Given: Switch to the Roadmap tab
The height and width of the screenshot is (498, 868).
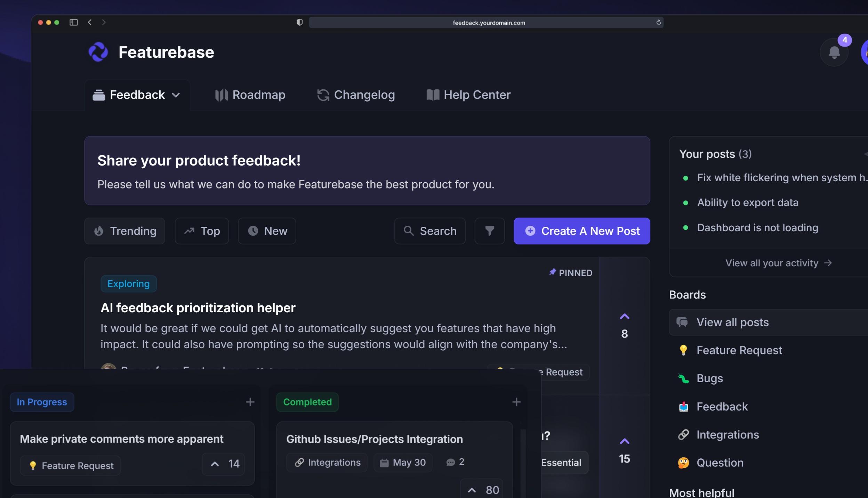Looking at the screenshot, I should [x=250, y=95].
